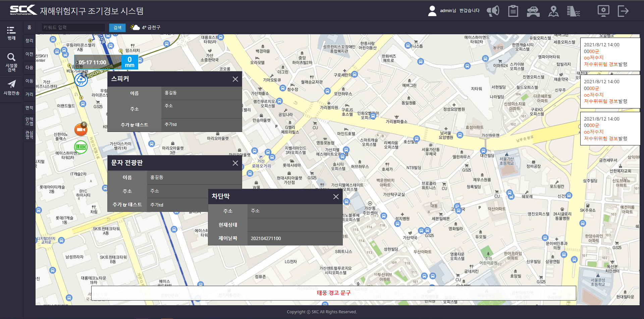Select the rain gauge cloud marker on map
Viewport: 644px width, 319px height.
click(x=81, y=80)
